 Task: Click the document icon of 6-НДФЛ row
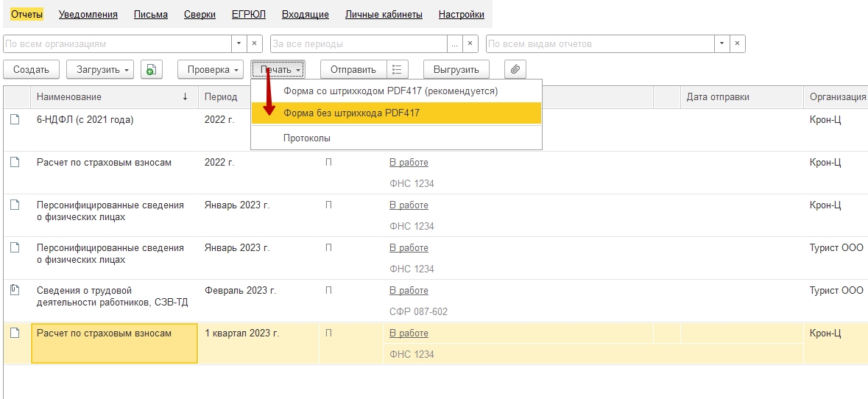[x=14, y=120]
